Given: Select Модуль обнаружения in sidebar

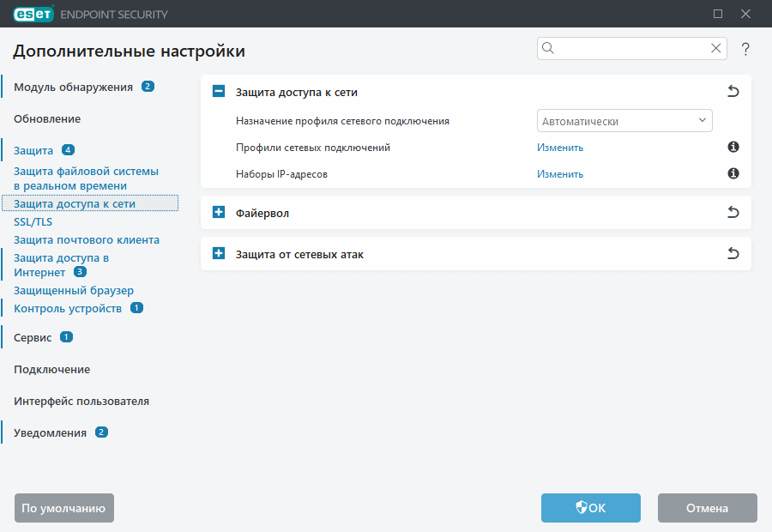Looking at the screenshot, I should (73, 86).
